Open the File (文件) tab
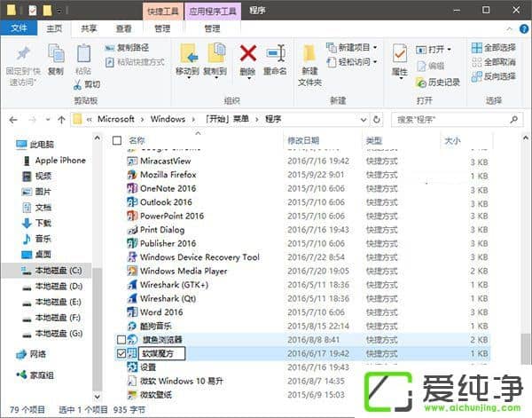Image resolution: width=532 pixels, height=418 pixels. click(19, 28)
